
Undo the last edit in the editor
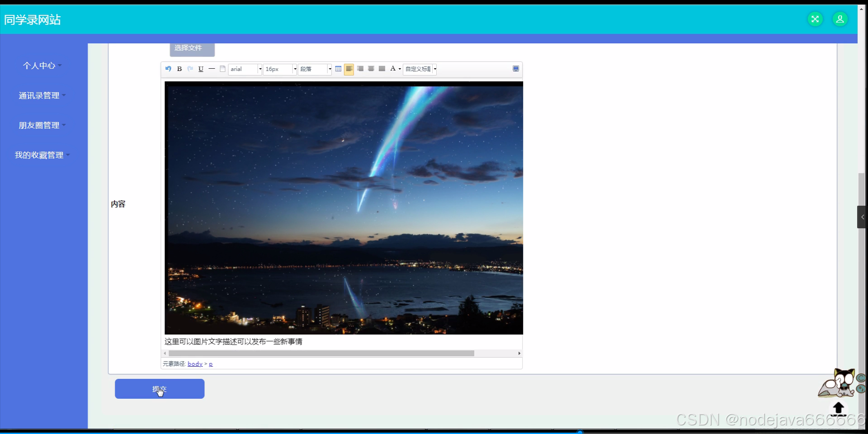pyautogui.click(x=168, y=69)
